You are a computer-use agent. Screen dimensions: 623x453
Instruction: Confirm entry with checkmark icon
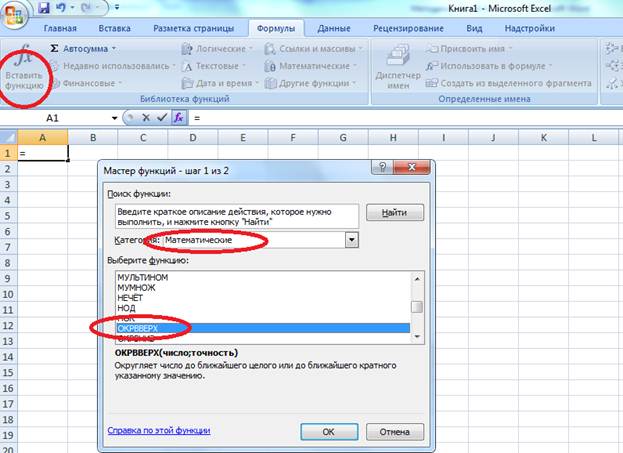[162, 118]
